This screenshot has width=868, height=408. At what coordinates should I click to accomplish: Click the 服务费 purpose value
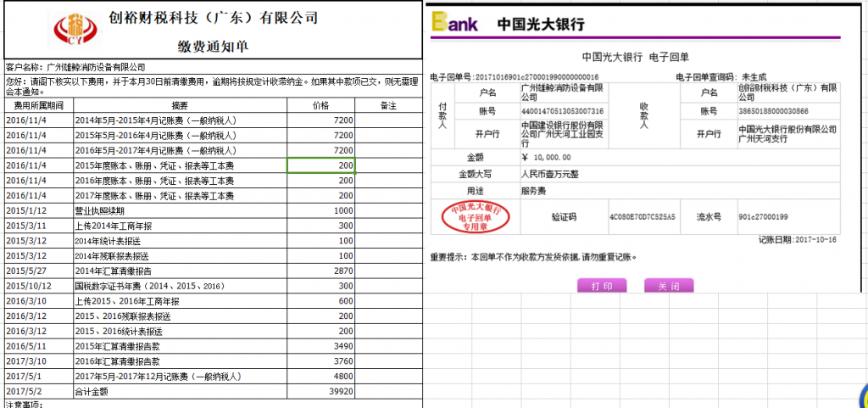pos(534,191)
